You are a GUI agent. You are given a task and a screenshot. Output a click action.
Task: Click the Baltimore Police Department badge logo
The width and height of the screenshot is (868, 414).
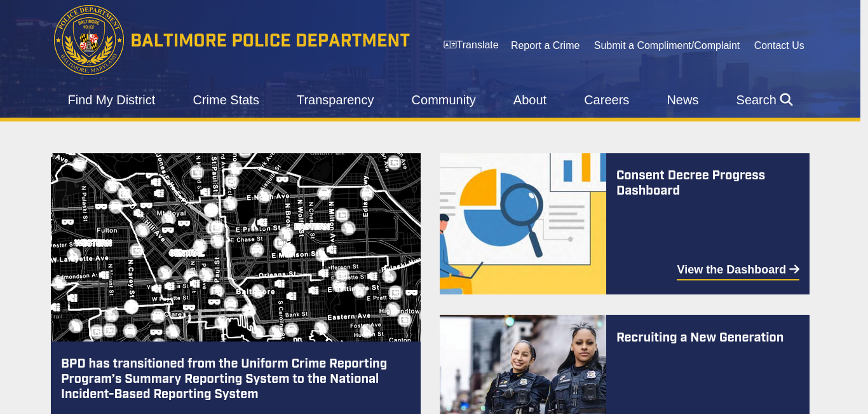point(89,40)
